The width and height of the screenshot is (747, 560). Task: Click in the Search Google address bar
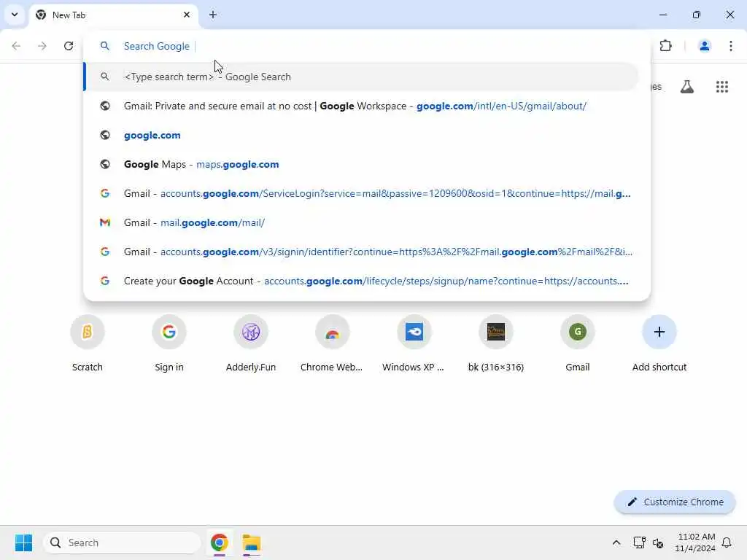pos(367,46)
